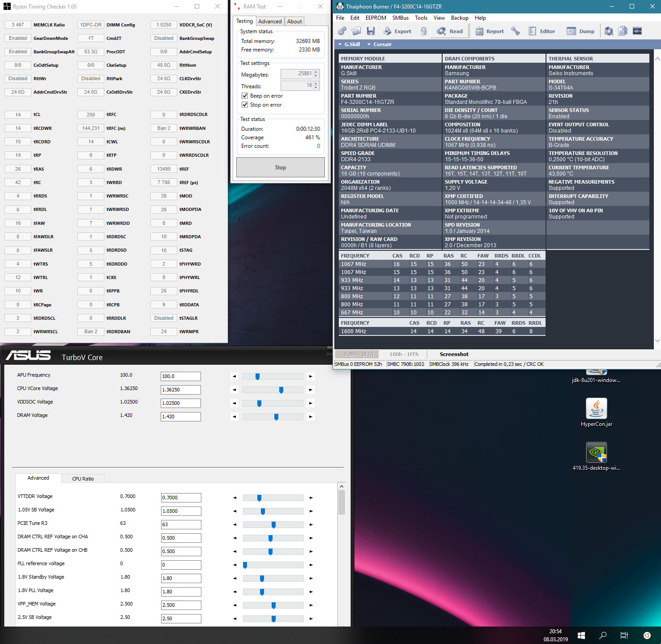The height and width of the screenshot is (644, 661).
Task: Open the jdk-8u201 installer desktop icon
Action: (x=596, y=376)
